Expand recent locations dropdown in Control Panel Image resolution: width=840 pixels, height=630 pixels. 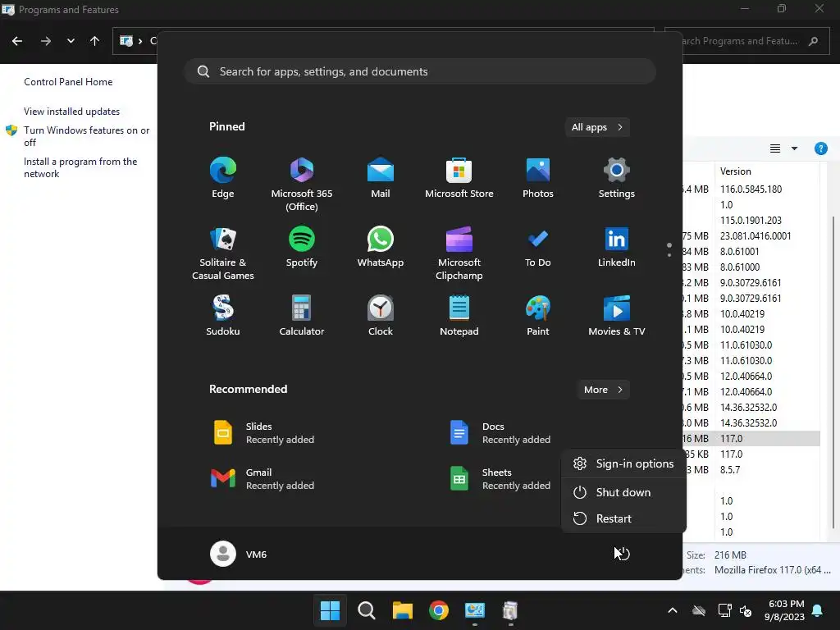[x=71, y=41]
